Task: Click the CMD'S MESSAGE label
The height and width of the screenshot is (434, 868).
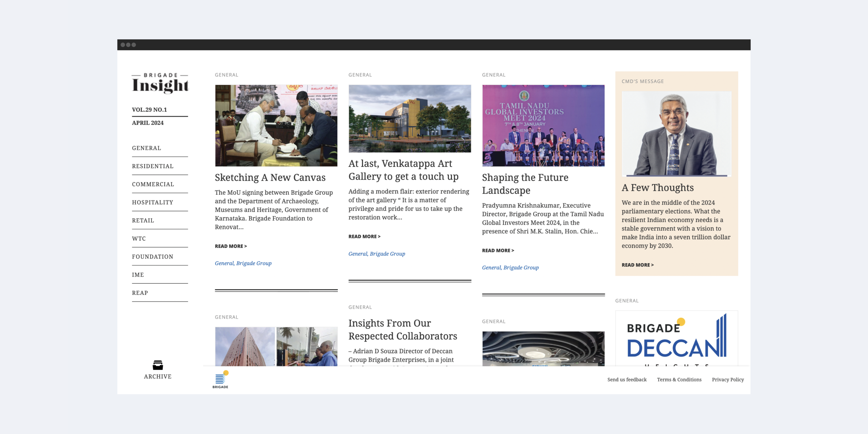Action: click(x=643, y=81)
